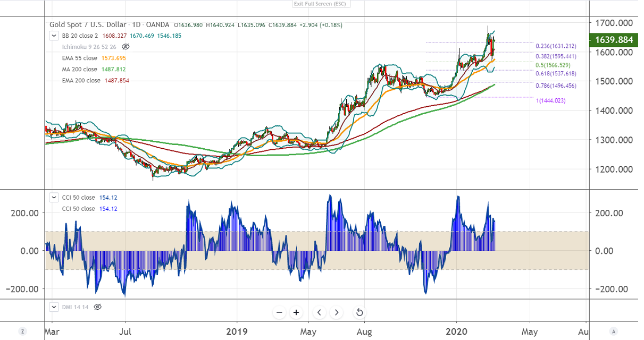
Task: Click the open price O1636.980 in header
Action: coord(188,25)
